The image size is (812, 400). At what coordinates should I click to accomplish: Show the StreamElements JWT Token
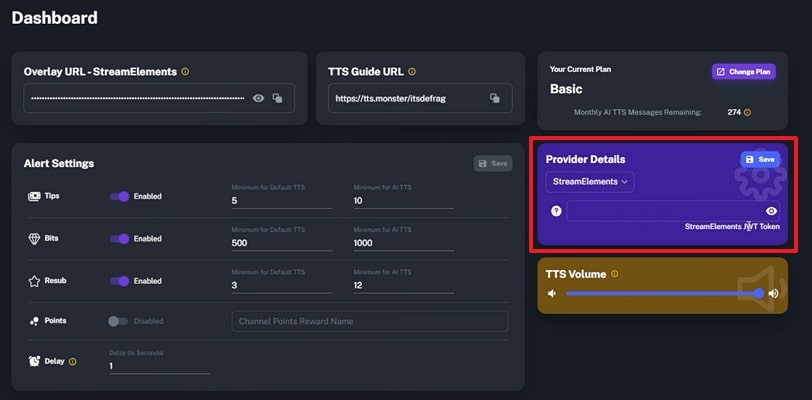[771, 211]
